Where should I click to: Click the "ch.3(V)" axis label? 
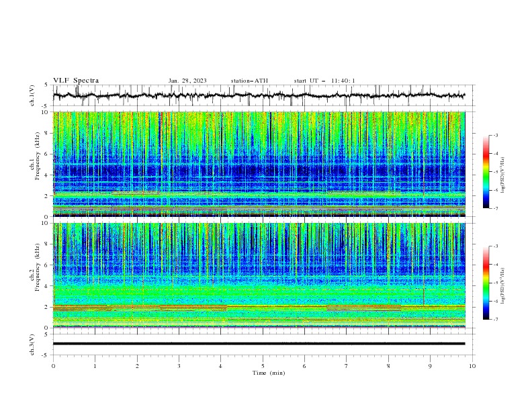coord(32,345)
